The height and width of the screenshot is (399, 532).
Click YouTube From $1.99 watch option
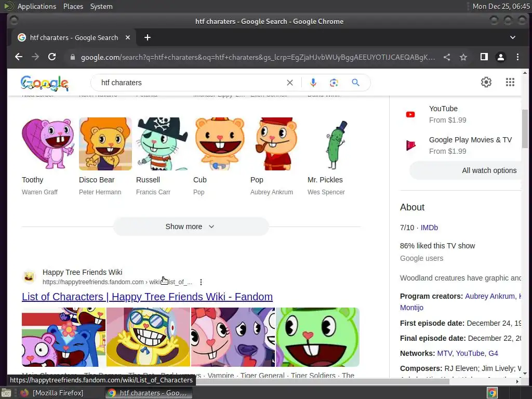(x=447, y=114)
